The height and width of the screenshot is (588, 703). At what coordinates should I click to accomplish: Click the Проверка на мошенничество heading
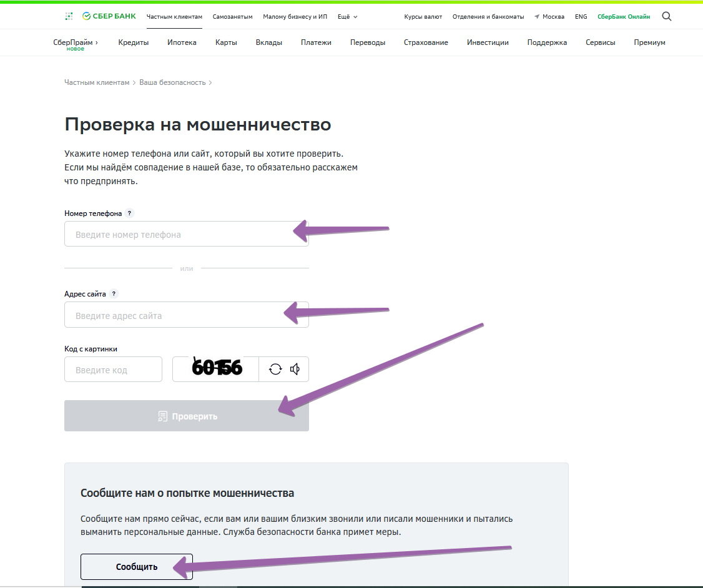click(198, 124)
